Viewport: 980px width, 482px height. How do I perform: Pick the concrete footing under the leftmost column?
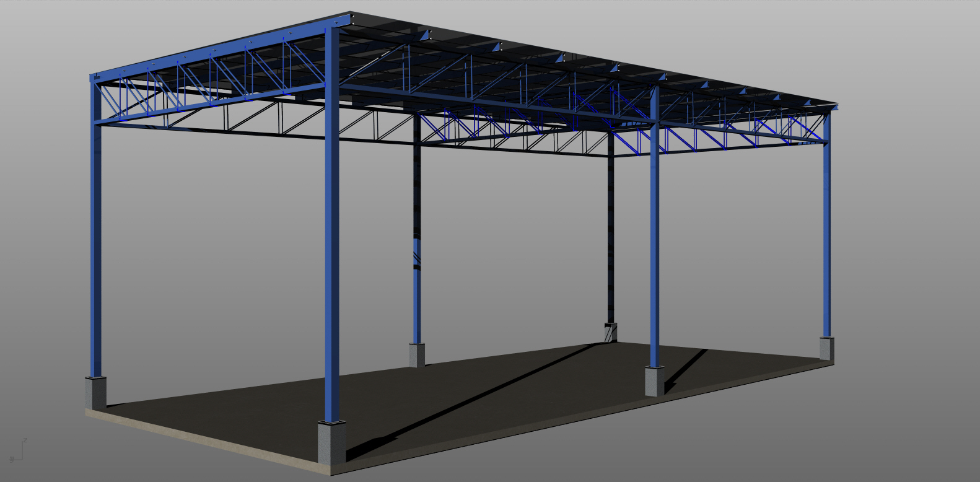click(x=95, y=393)
